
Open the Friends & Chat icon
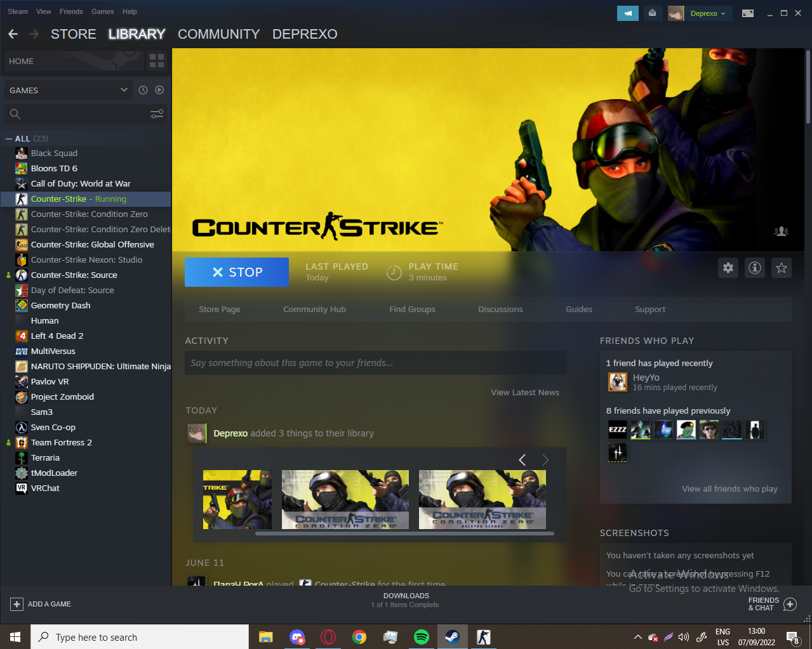coord(790,604)
